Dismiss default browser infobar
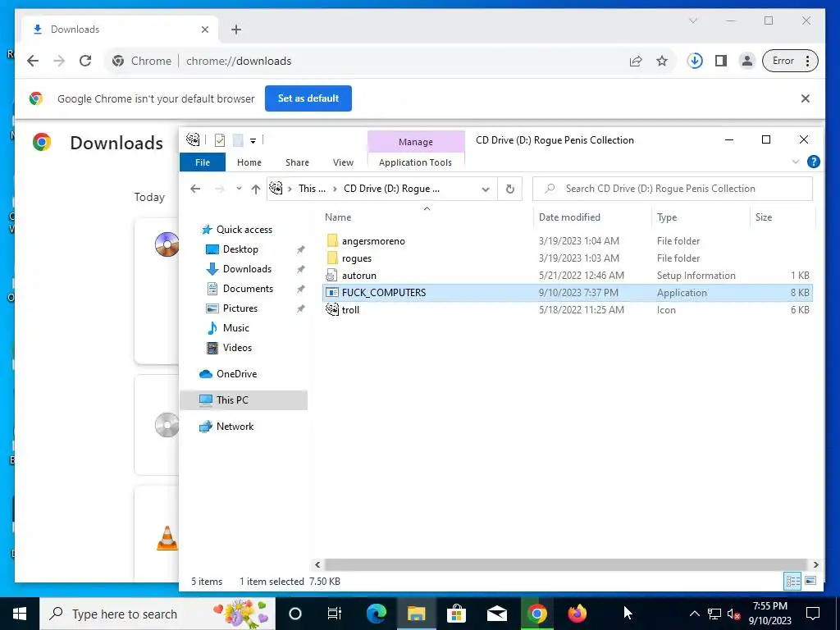Screen dimensions: 840x630 pyautogui.click(x=806, y=98)
